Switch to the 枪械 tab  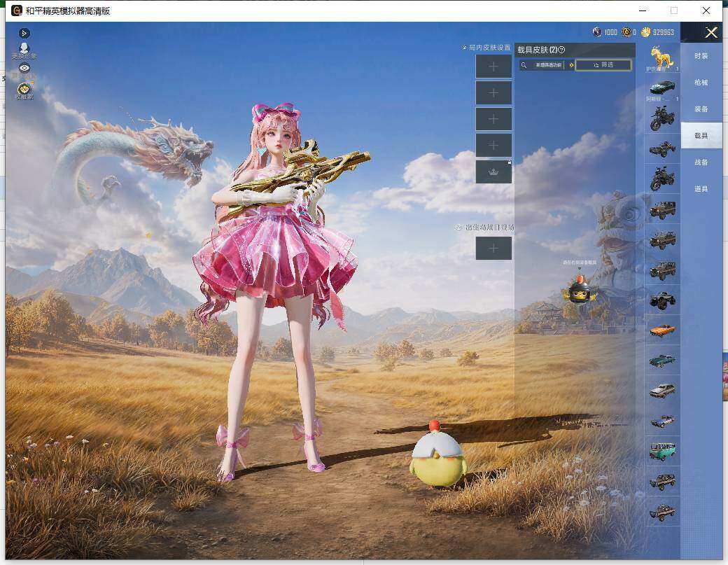point(701,83)
